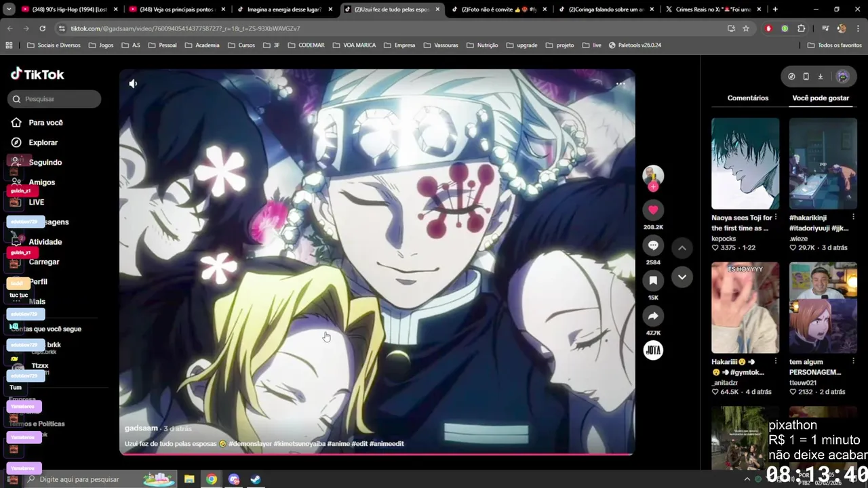Image resolution: width=868 pixels, height=488 pixels.
Task: Click the TikTok logo
Action: click(x=37, y=75)
